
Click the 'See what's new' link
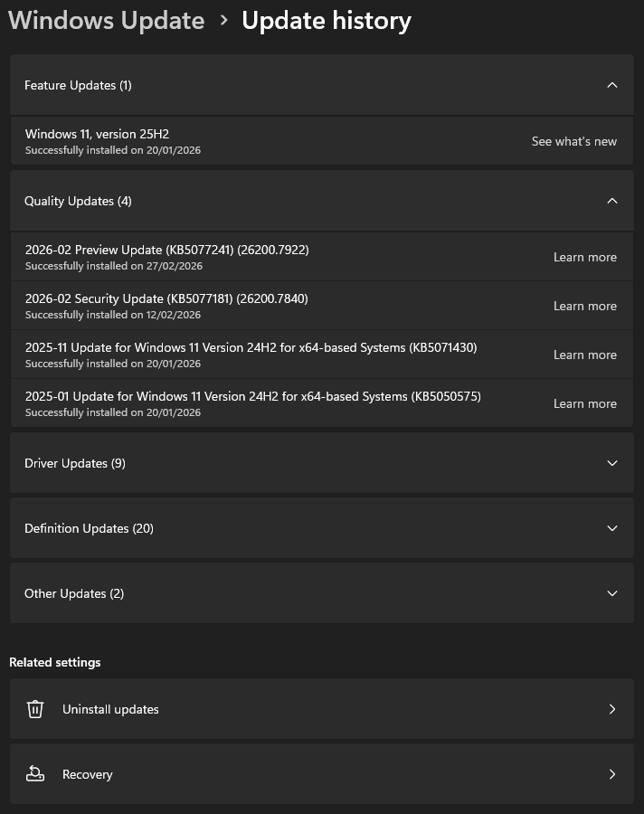(573, 141)
